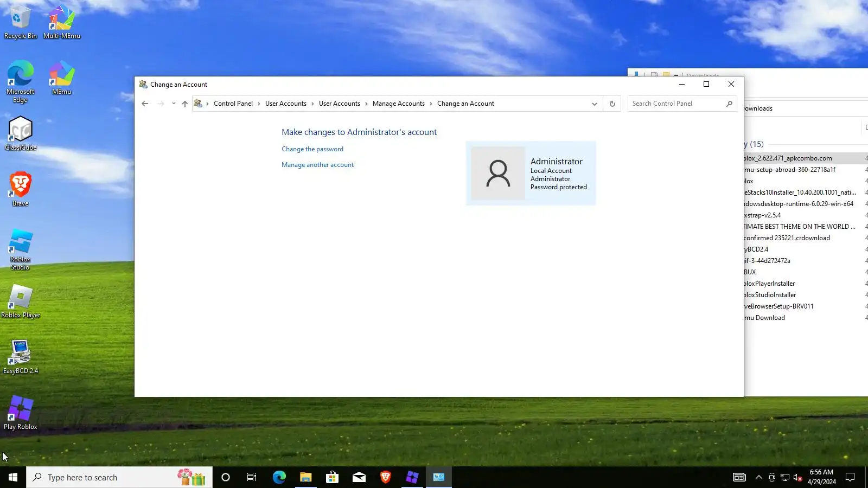Click the Control Panel breadcrumb
This screenshot has height=488, width=868.
[x=233, y=104]
